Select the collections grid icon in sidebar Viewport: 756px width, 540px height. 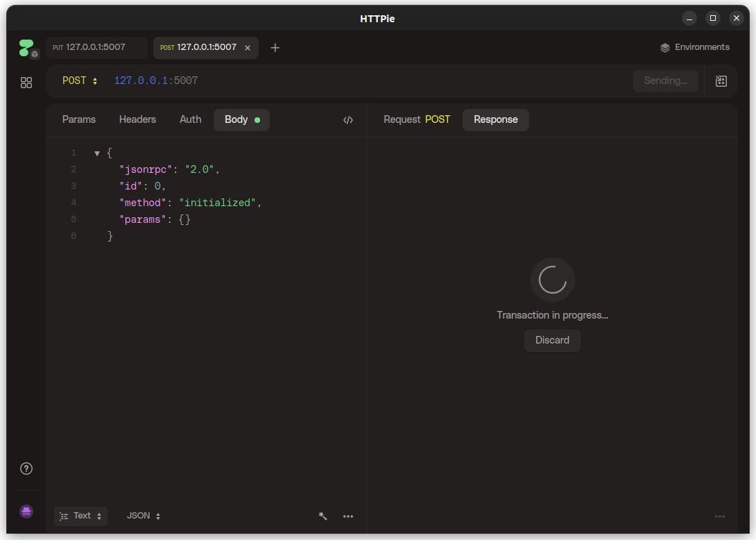[x=26, y=82]
